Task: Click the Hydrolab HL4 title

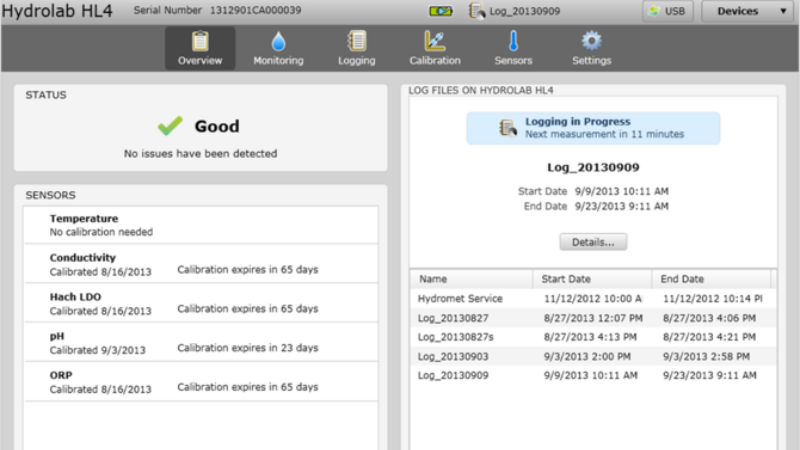Action: (x=57, y=11)
